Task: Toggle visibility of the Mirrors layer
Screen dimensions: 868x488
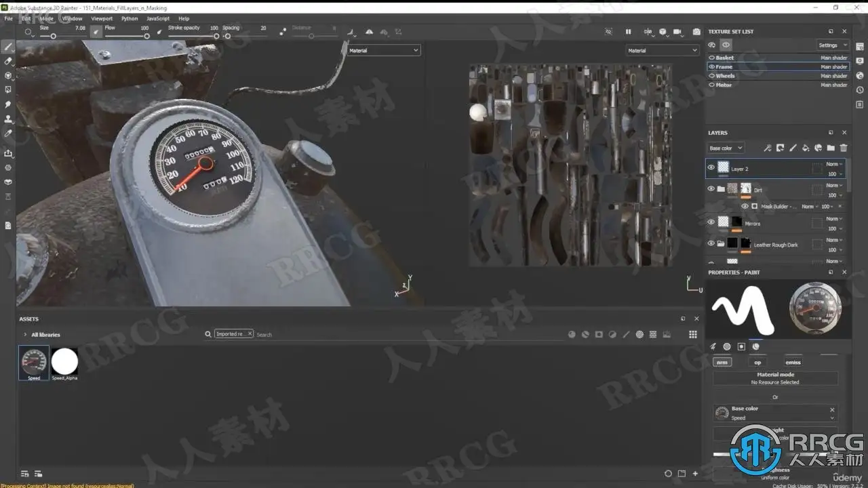Action: 711,222
